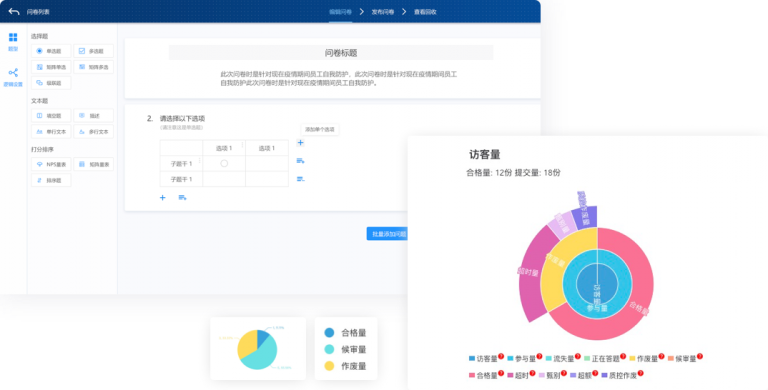This screenshot has width=768, height=390.
Task: Click the question title 请选择以下选项
Action: [182, 119]
